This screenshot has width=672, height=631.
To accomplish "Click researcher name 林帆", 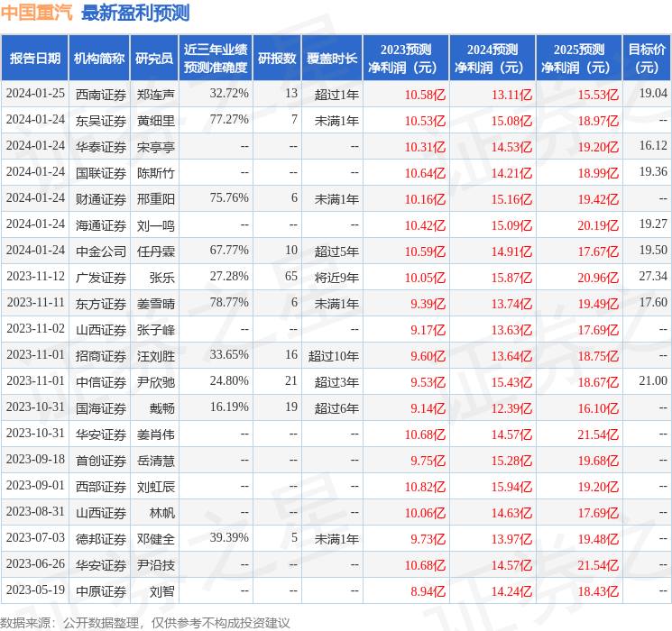I will coord(162,513).
